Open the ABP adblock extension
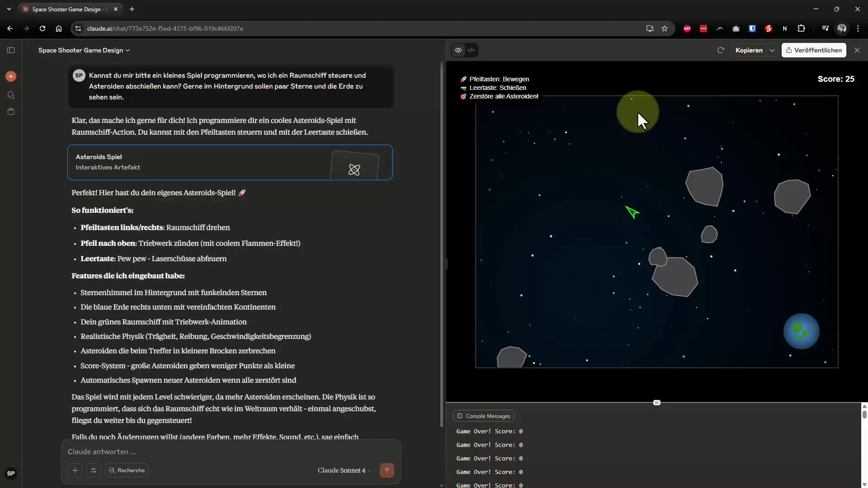868x488 pixels. point(687,28)
